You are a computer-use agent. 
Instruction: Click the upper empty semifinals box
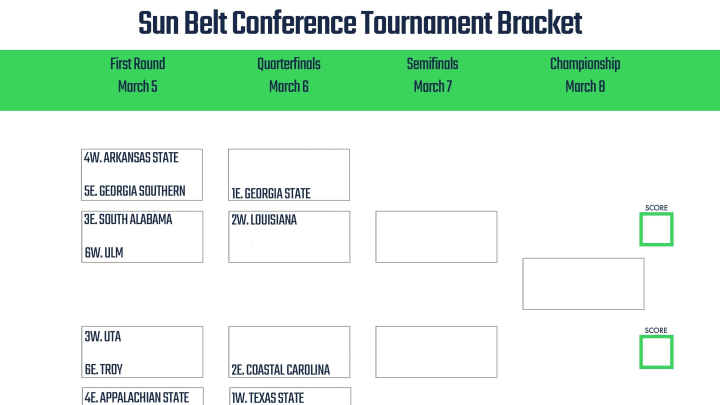436,237
